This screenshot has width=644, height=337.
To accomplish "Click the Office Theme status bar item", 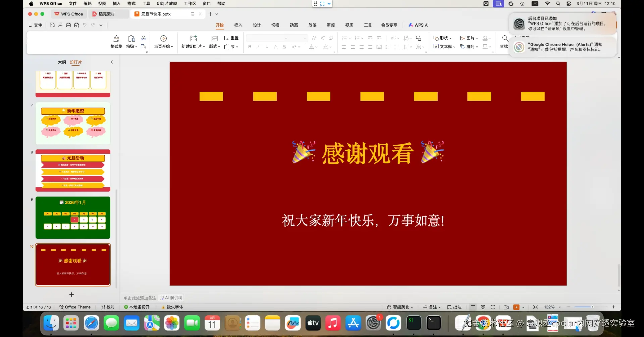I will (x=75, y=307).
